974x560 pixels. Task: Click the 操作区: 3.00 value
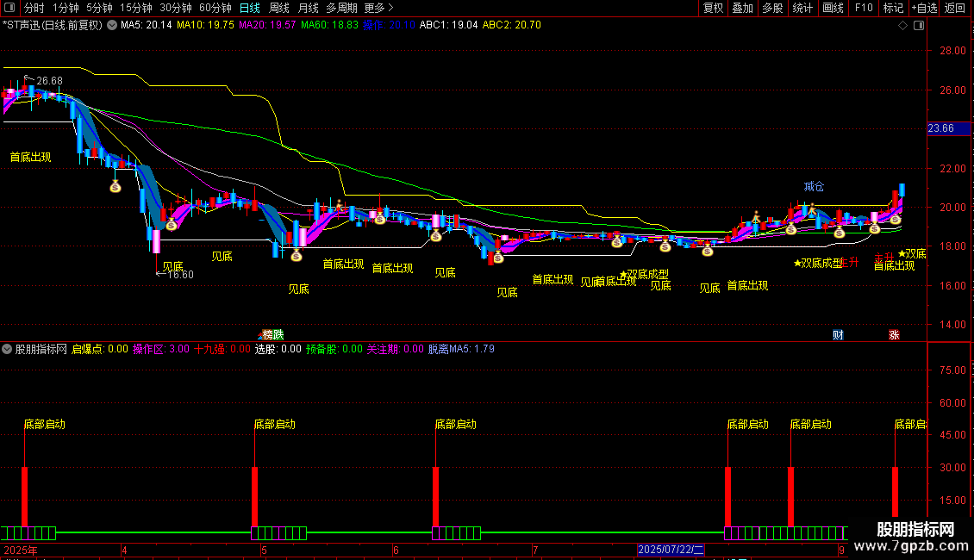tap(161, 350)
